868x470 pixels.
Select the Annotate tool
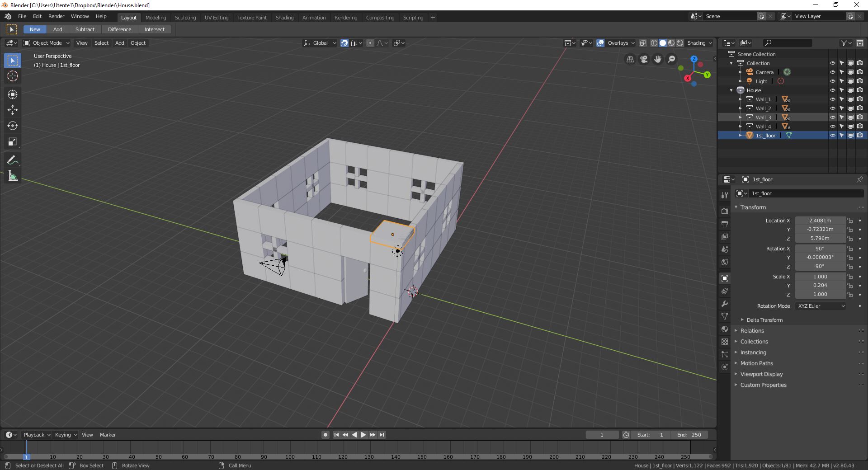[12, 160]
